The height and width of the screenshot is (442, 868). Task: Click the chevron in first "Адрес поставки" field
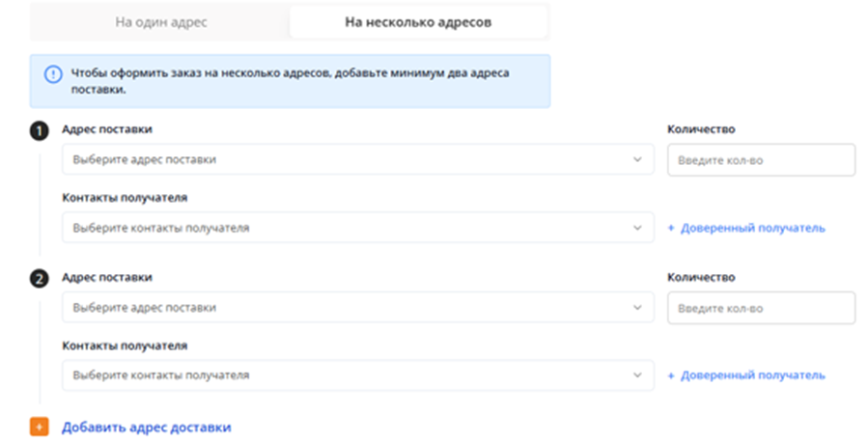(637, 159)
